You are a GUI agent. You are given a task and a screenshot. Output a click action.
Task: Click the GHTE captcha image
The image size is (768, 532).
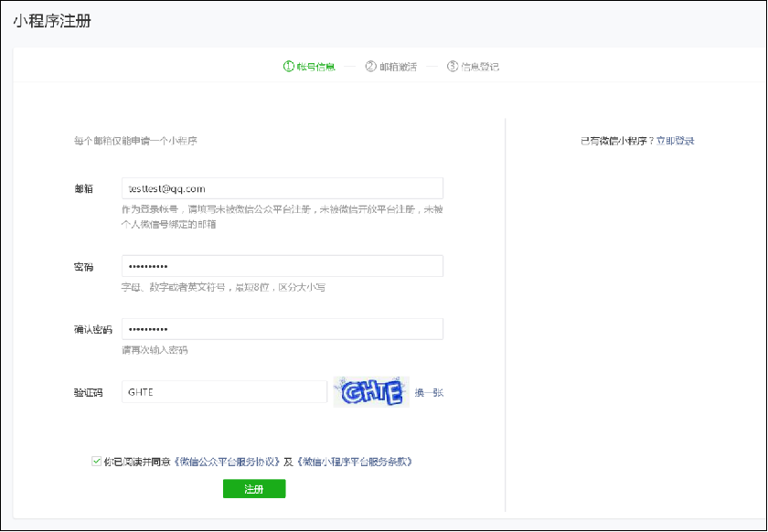[371, 391]
